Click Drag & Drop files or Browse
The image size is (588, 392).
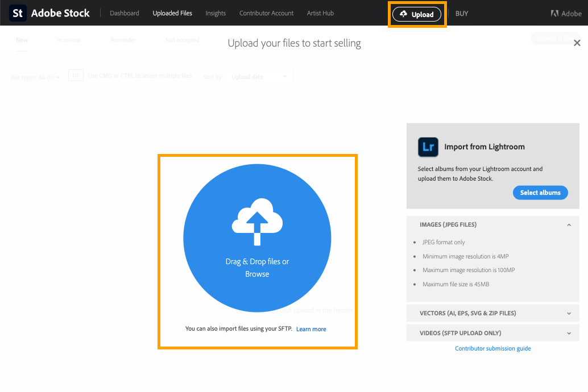click(x=257, y=268)
